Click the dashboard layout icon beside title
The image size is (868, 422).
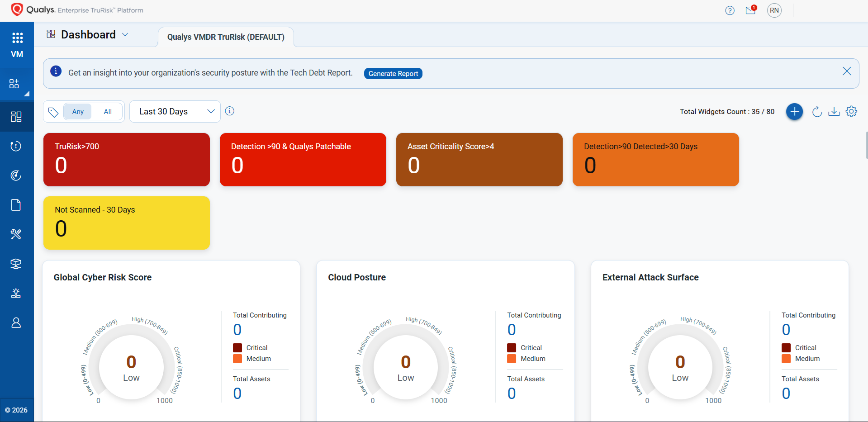pos(51,34)
